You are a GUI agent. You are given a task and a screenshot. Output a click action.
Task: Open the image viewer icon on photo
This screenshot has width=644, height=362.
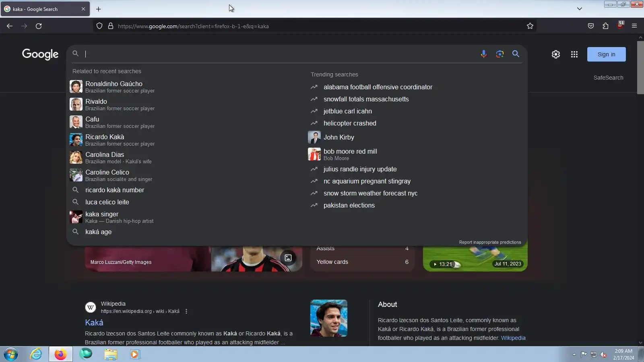pos(288,258)
